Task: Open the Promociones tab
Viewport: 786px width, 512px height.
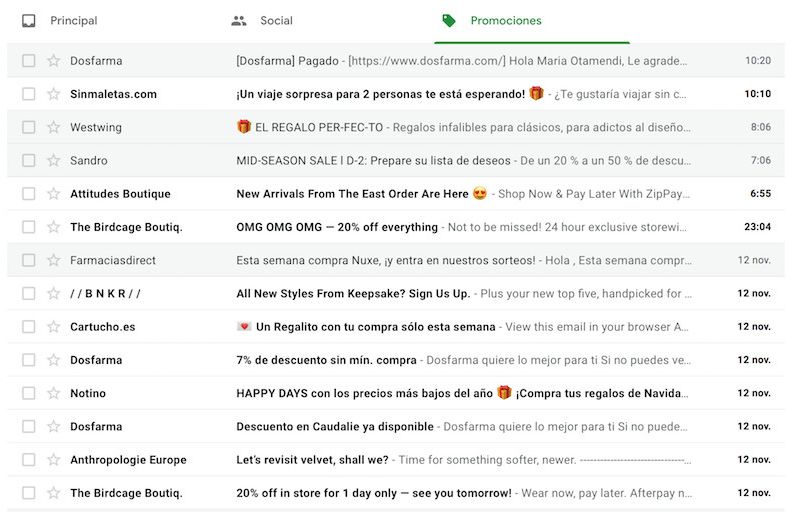Action: (506, 21)
